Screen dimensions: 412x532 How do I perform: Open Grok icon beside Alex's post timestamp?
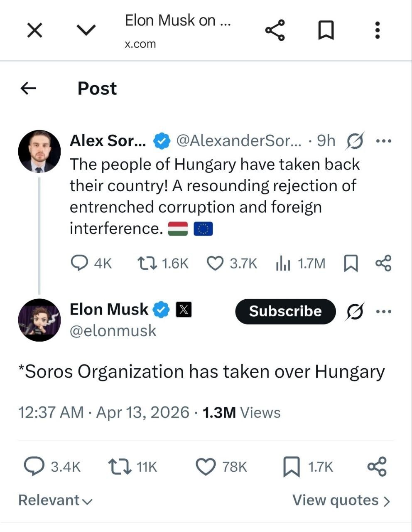pos(355,141)
